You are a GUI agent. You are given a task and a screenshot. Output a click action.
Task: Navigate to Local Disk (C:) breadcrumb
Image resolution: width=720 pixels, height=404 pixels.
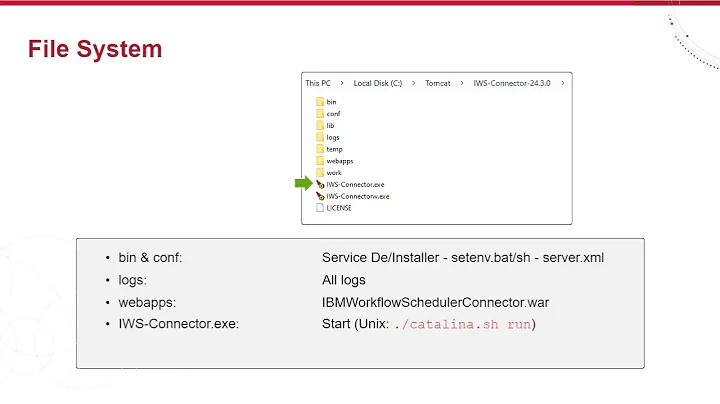click(x=377, y=83)
